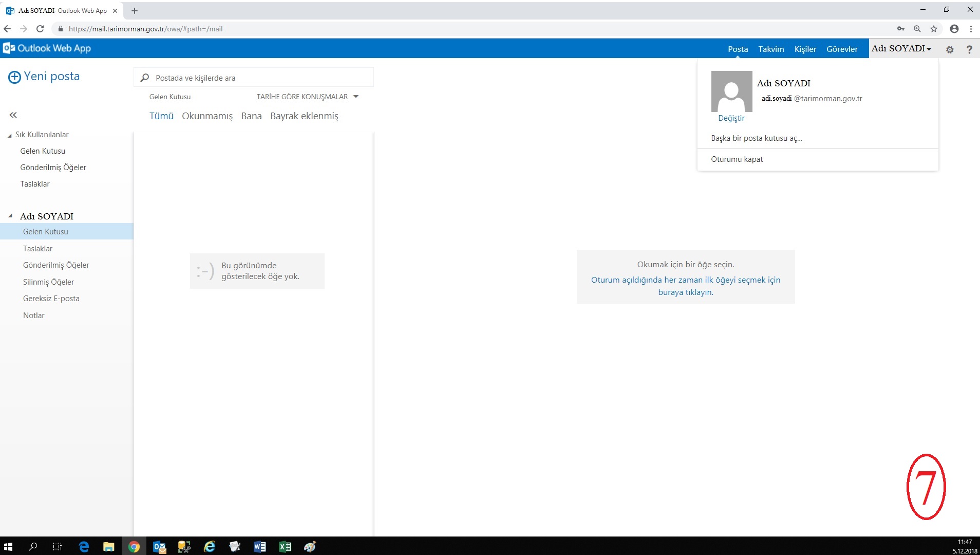This screenshot has width=980, height=555.
Task: Select Oturumu kapat to sign out
Action: click(737, 159)
